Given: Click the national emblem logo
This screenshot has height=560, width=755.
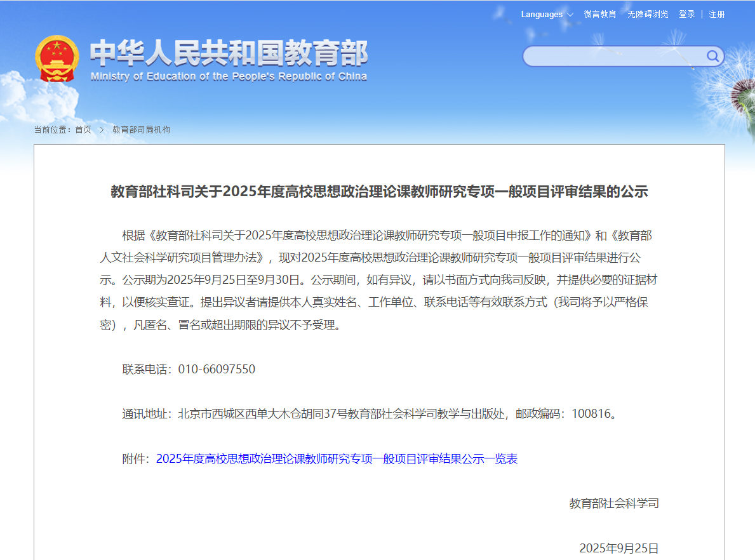Looking at the screenshot, I should (57, 58).
